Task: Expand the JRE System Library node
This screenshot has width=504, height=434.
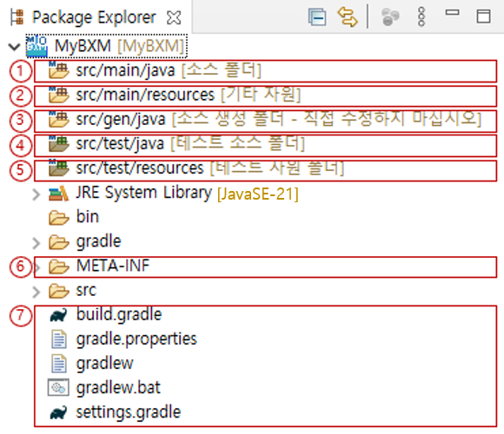Action: coord(36,194)
